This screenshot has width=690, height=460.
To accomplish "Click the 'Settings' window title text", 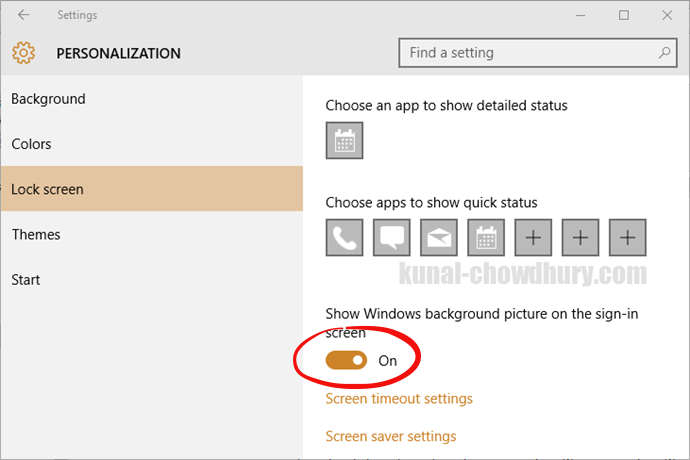I will (77, 15).
